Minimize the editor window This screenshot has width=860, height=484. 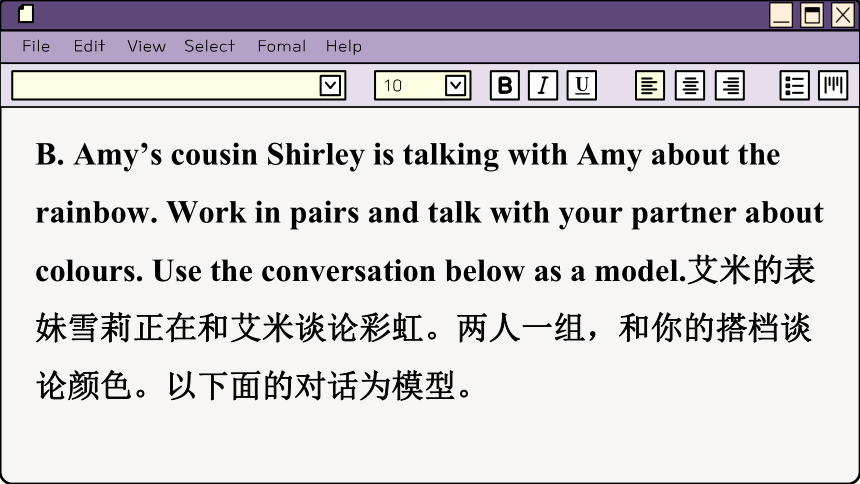pos(781,15)
